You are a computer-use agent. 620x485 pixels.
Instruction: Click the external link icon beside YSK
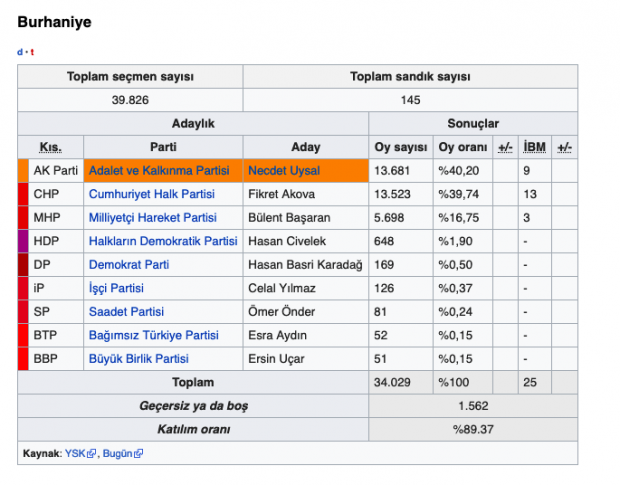tap(92, 454)
